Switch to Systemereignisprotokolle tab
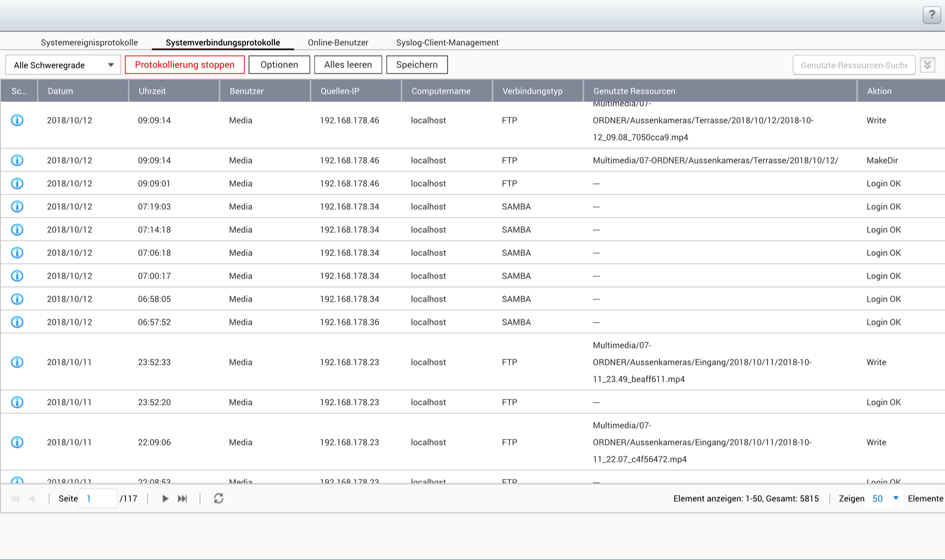Screen dimensions: 945x560 89,42
